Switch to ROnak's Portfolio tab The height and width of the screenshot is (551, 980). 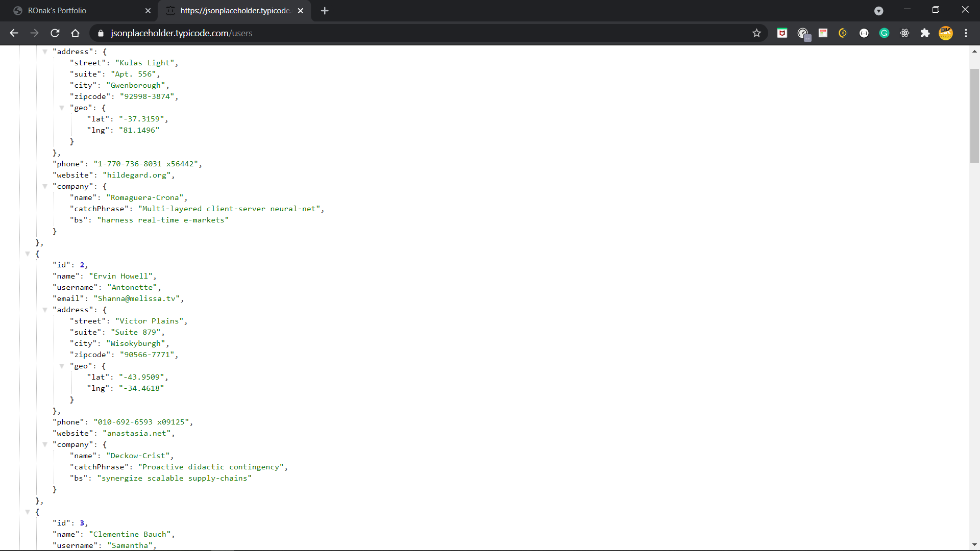tap(79, 11)
